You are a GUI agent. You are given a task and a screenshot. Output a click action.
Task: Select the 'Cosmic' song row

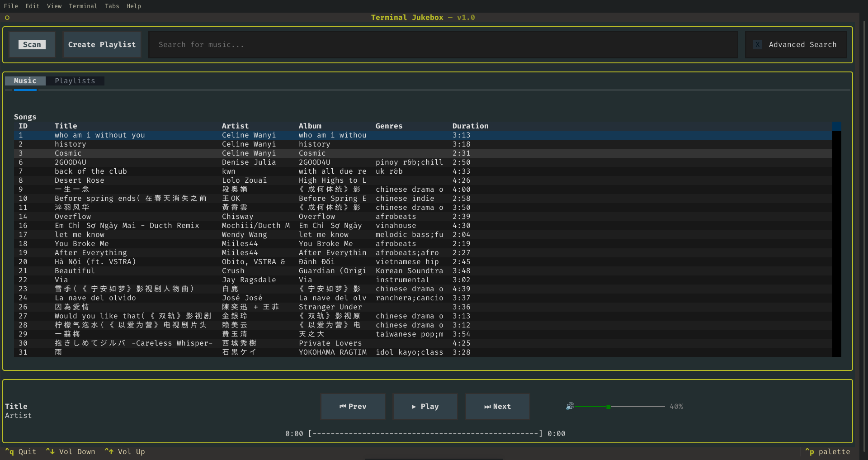click(423, 153)
